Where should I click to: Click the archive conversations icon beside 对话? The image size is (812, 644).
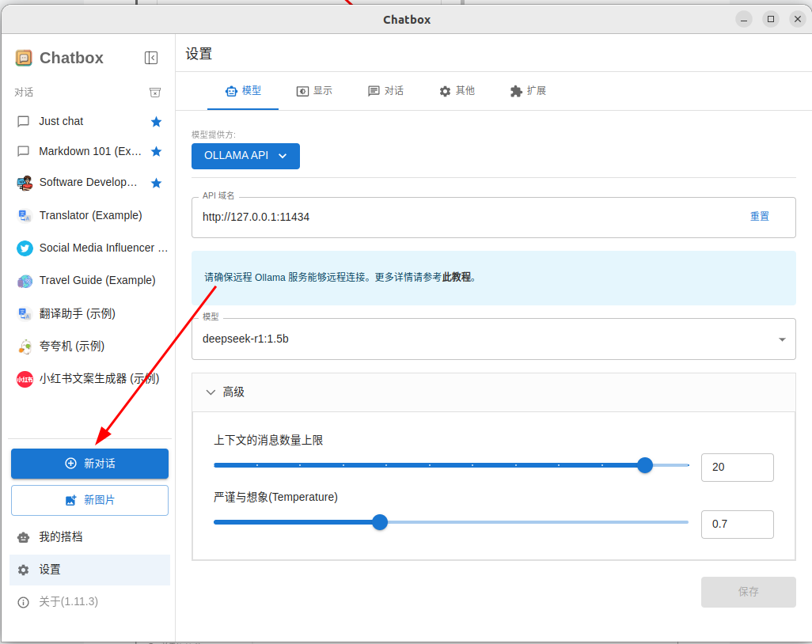(155, 93)
